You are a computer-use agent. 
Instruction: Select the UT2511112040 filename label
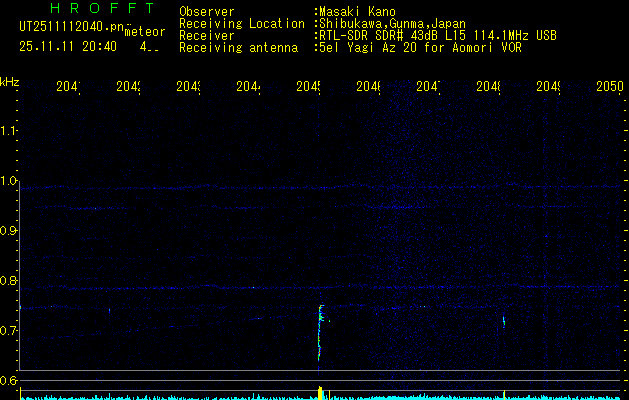pyautogui.click(x=66, y=26)
